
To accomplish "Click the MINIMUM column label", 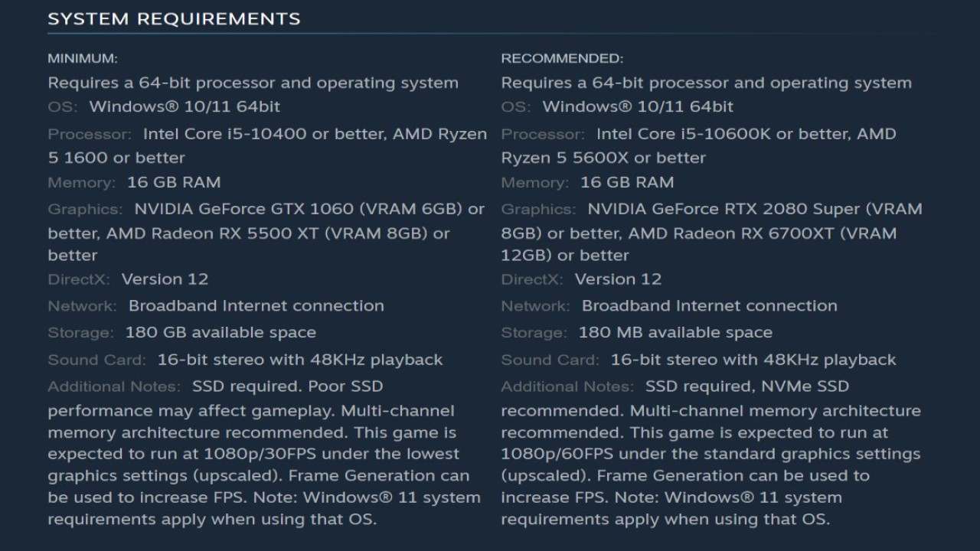I will (83, 58).
